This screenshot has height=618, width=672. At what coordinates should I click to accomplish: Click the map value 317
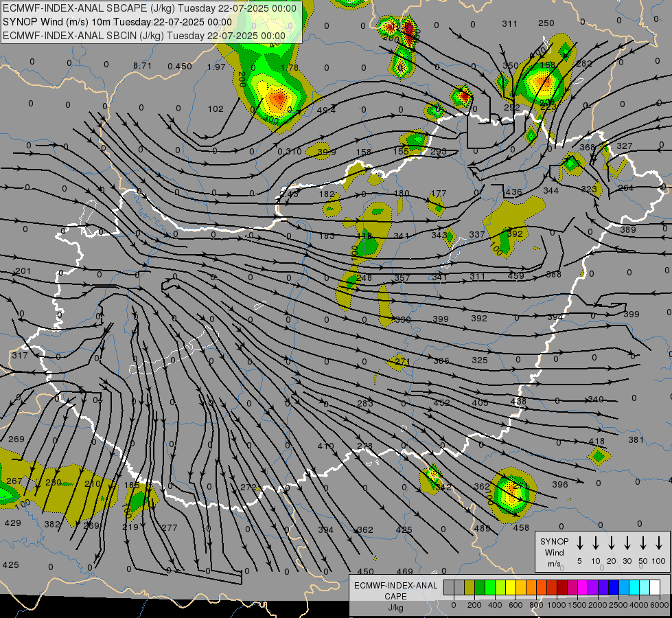[x=20, y=356]
